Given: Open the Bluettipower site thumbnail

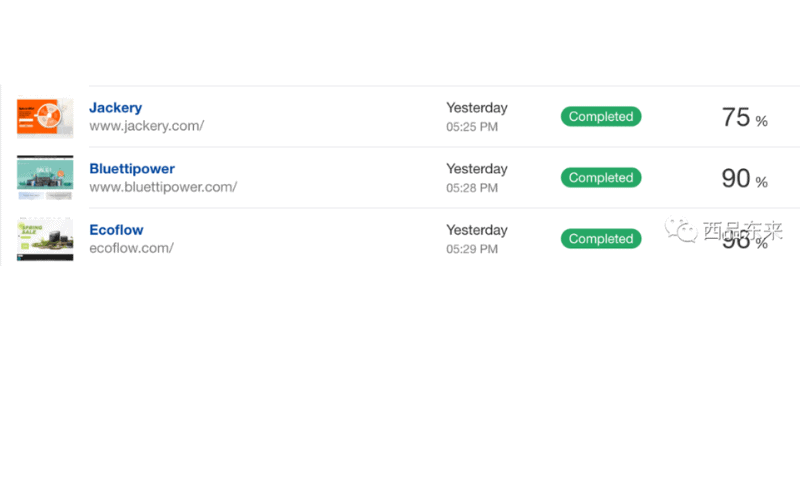Looking at the screenshot, I should pos(45,178).
